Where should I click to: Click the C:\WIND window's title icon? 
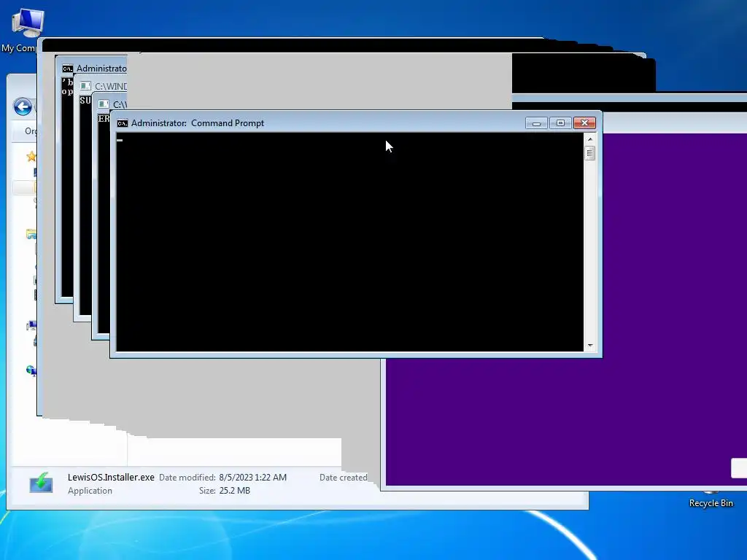[86, 86]
